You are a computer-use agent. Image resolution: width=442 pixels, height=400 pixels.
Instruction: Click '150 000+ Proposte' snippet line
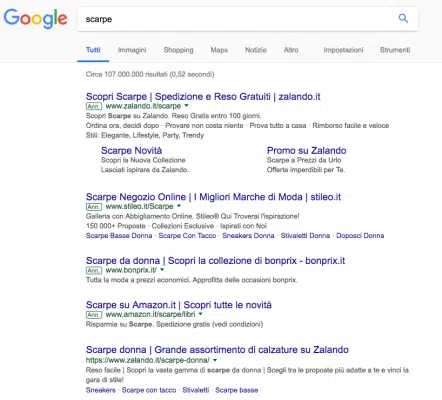(176, 226)
